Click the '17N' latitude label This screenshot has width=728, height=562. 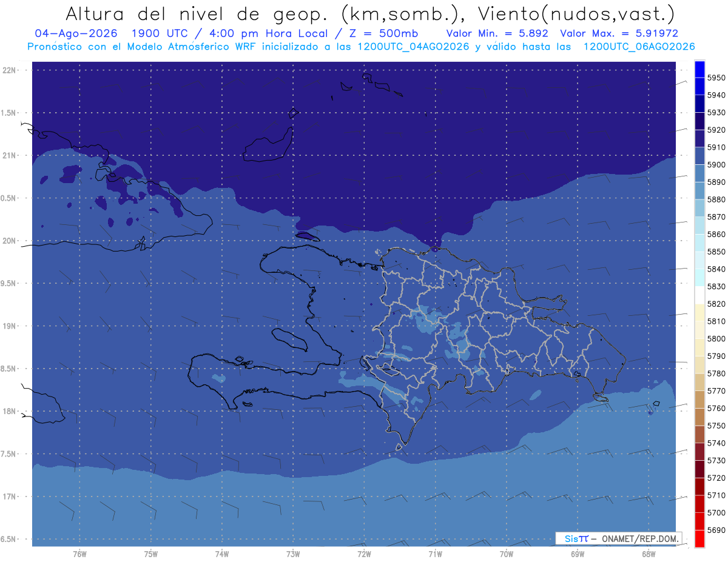click(10, 497)
